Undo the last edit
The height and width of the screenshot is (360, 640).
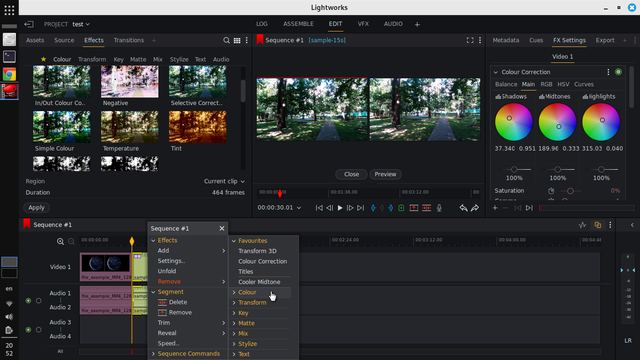click(x=463, y=208)
